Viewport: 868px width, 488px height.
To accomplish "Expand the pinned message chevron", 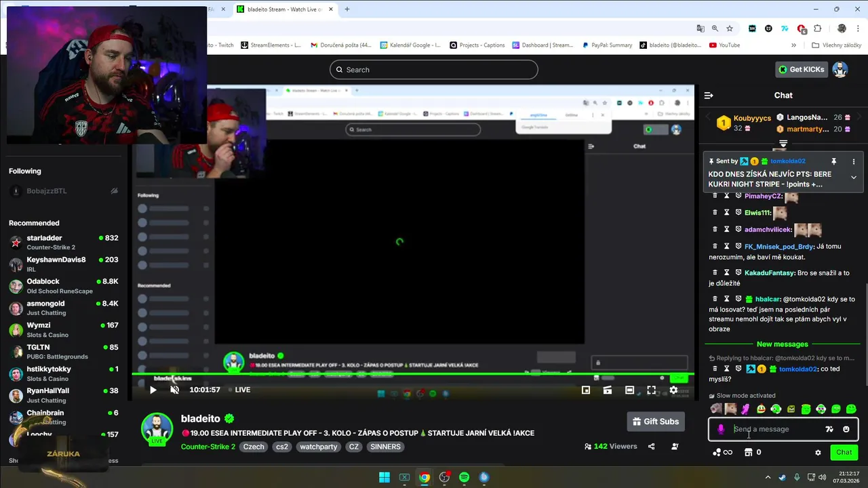I will [x=854, y=178].
